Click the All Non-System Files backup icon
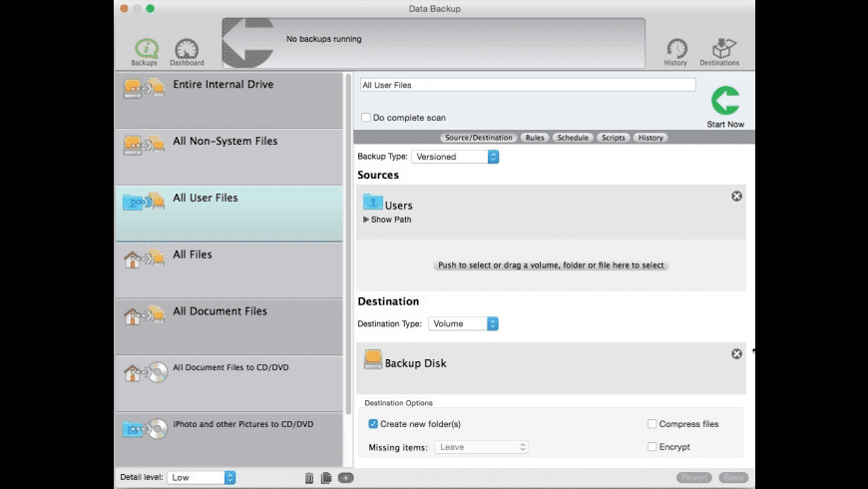This screenshot has width=868, height=489. point(144,145)
